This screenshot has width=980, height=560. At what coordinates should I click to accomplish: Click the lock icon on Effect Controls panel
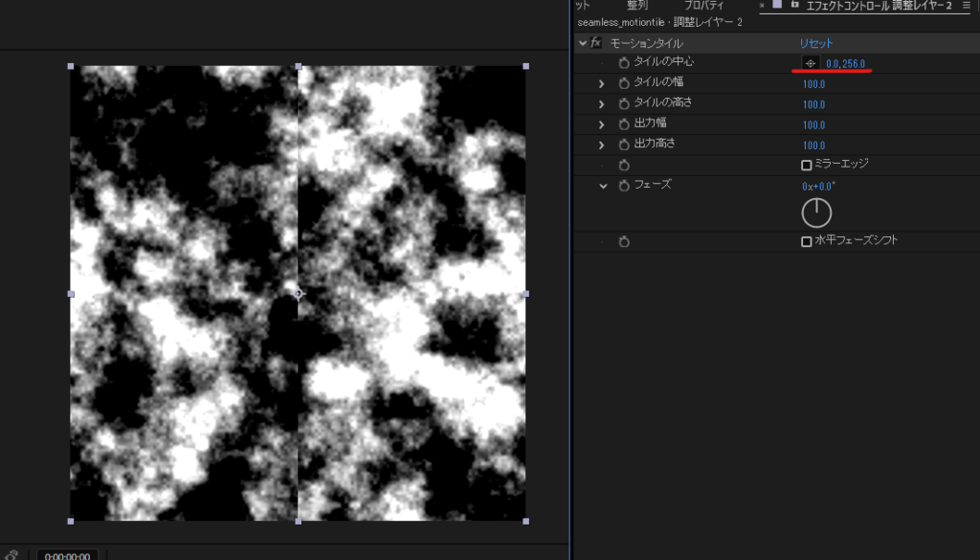pyautogui.click(x=795, y=5)
